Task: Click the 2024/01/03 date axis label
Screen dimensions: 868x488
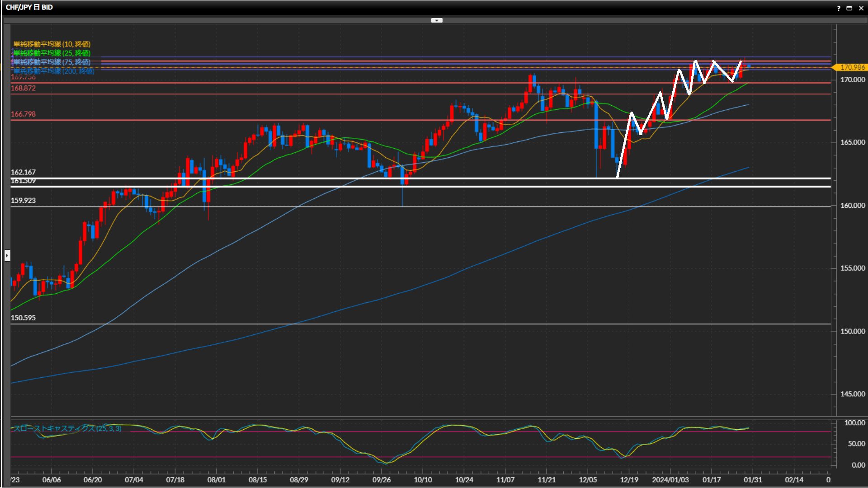Action: pos(670,480)
